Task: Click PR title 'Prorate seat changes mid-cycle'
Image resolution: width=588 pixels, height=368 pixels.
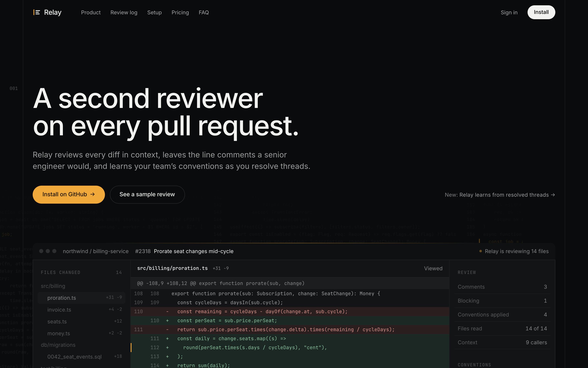Action: 194,251
